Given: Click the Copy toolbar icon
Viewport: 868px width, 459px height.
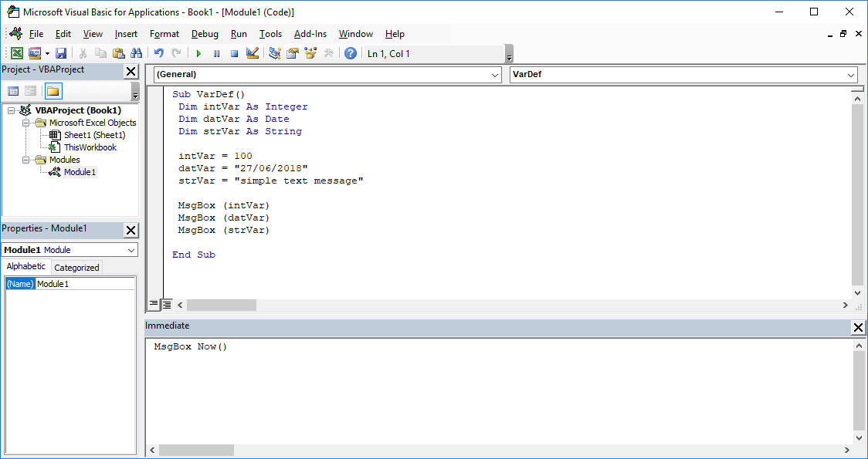Looking at the screenshot, I should click(x=100, y=53).
